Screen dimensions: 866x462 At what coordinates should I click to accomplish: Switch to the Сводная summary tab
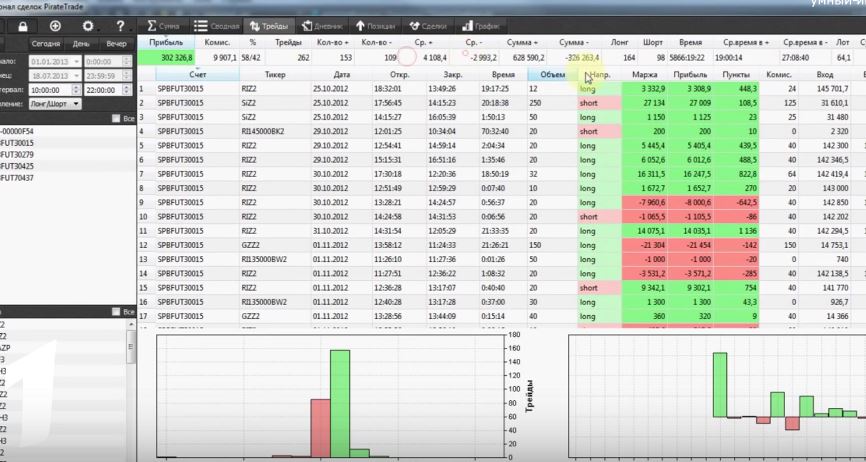[x=216, y=26]
